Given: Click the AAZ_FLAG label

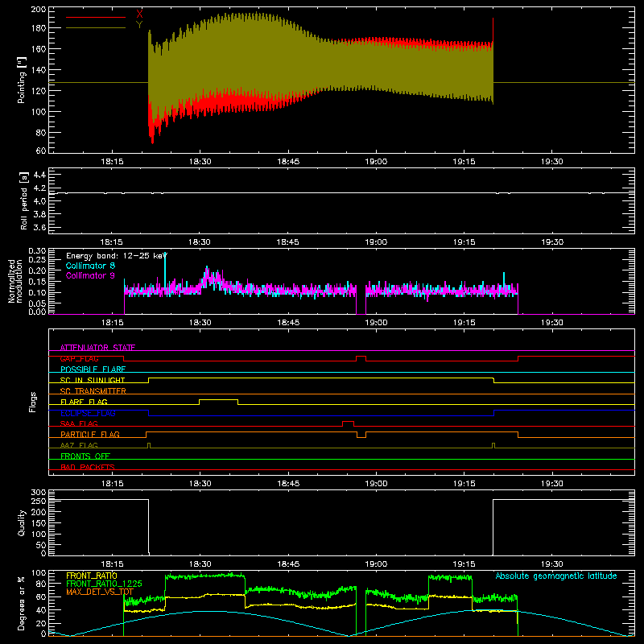Looking at the screenshot, I should coord(79,445).
